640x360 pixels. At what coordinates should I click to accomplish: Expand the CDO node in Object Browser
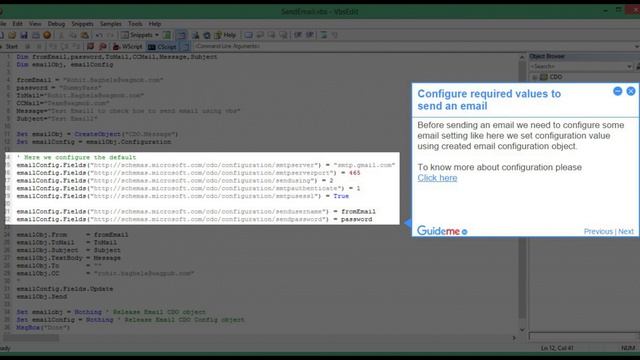[x=535, y=77]
